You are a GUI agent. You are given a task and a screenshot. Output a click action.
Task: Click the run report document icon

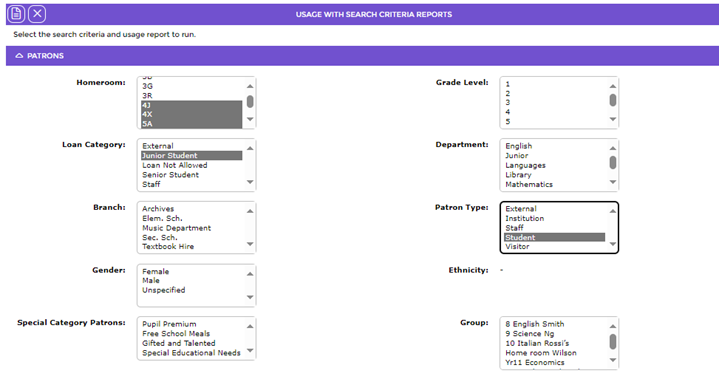click(16, 14)
